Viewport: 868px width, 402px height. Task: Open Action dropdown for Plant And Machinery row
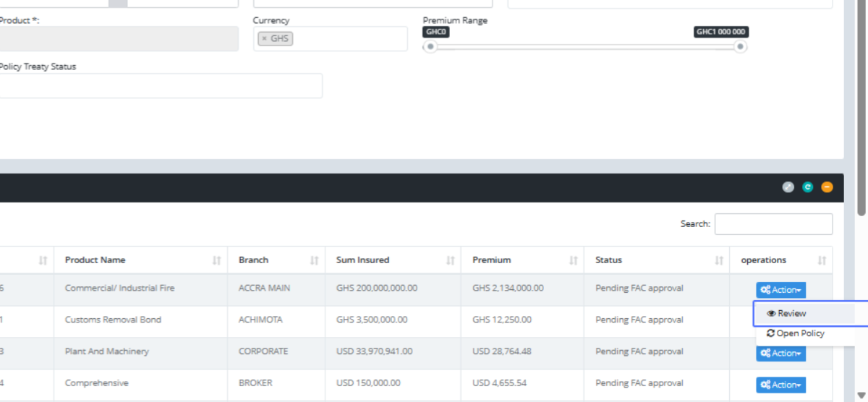(x=780, y=353)
